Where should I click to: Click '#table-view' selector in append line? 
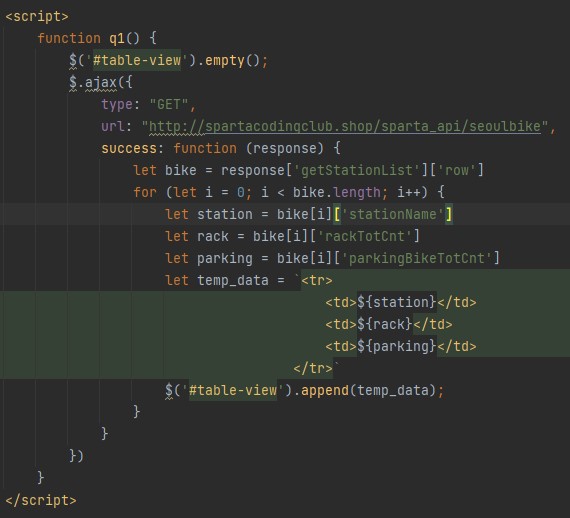click(x=233, y=390)
